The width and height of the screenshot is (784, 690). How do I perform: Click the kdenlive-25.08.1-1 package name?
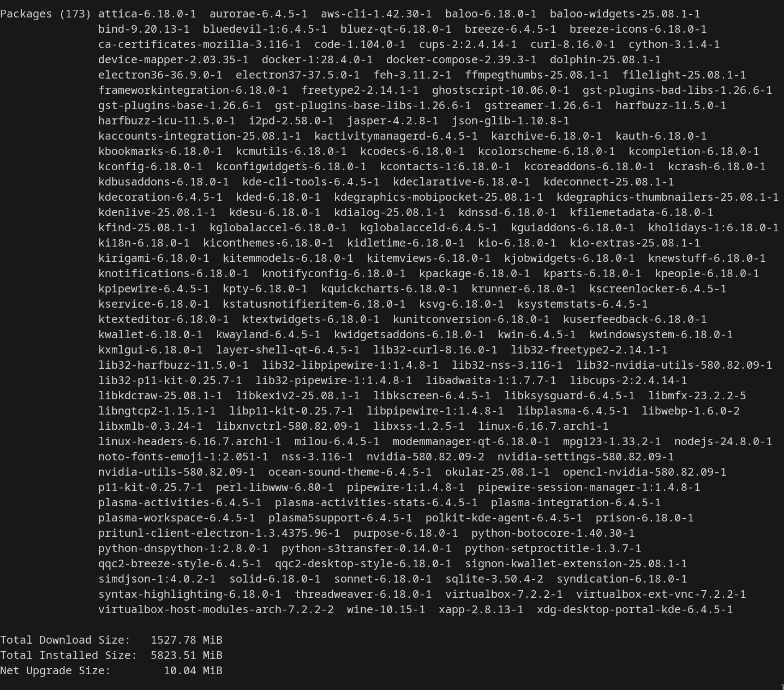click(157, 212)
